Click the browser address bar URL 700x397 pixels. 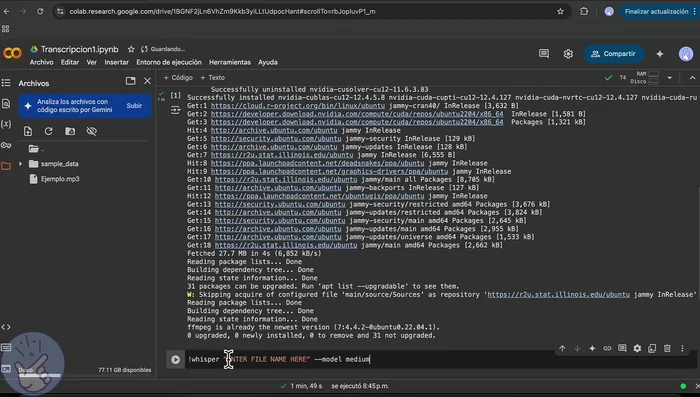click(x=222, y=12)
